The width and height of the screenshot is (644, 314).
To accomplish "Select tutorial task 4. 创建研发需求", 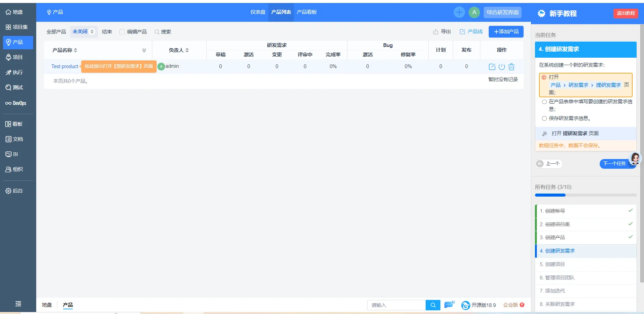I will (x=586, y=251).
